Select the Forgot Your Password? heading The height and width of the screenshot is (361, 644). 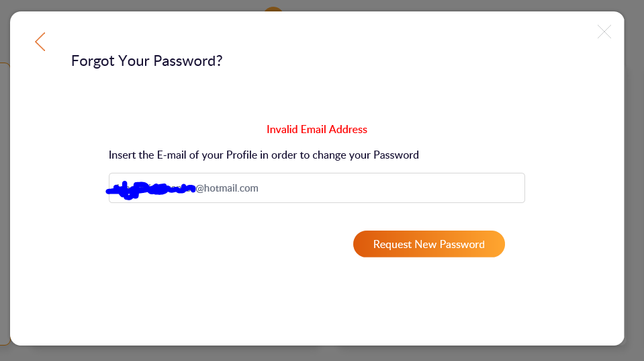[146, 61]
